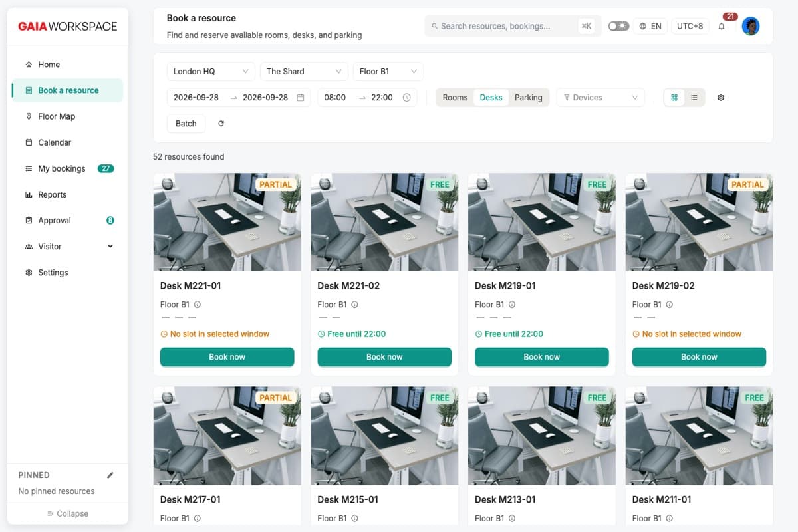
Task: Open Desk M219-01 photo thumbnail
Action: tap(542, 222)
